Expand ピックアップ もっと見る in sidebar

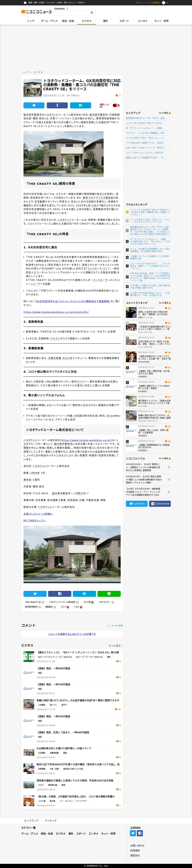click(165, 113)
